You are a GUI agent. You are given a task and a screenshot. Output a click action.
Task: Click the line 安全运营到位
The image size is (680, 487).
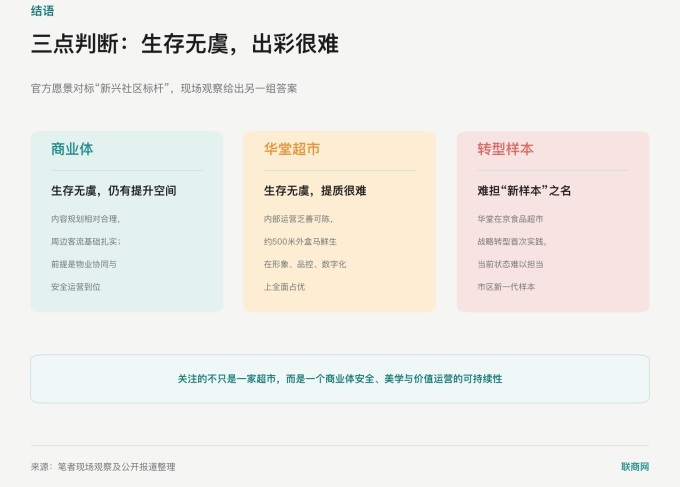click(x=75, y=287)
